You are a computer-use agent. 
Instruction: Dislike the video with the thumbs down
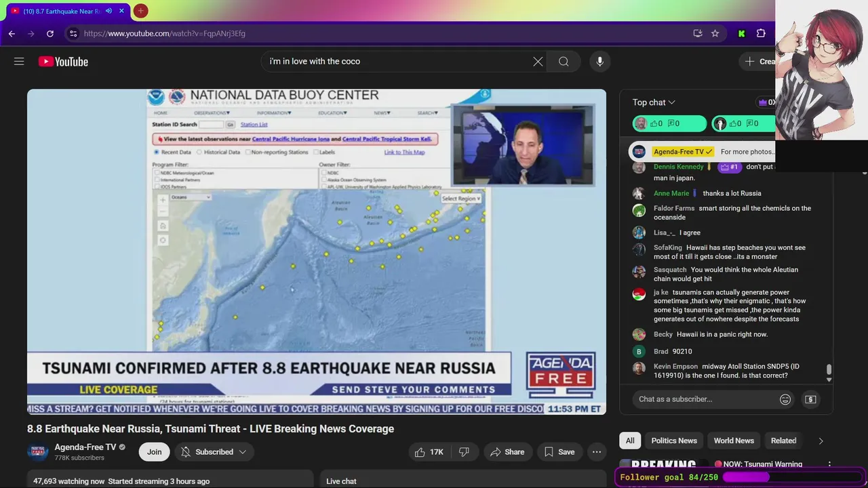[464, 452]
